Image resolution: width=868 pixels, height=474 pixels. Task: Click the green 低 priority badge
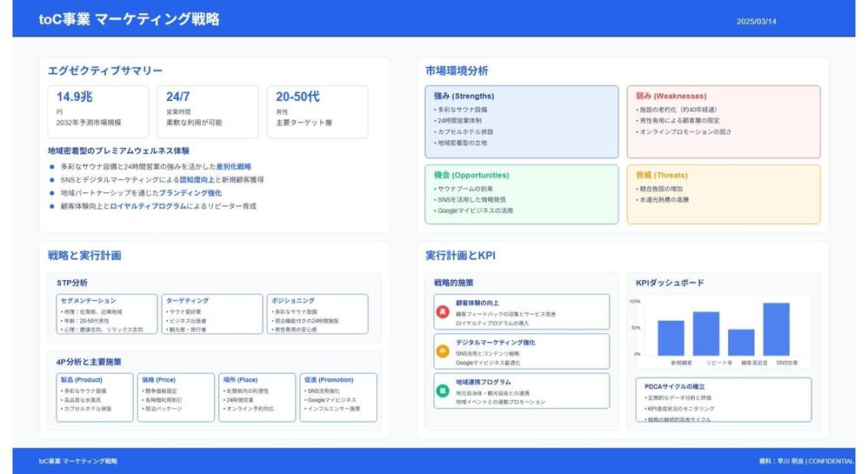[443, 391]
